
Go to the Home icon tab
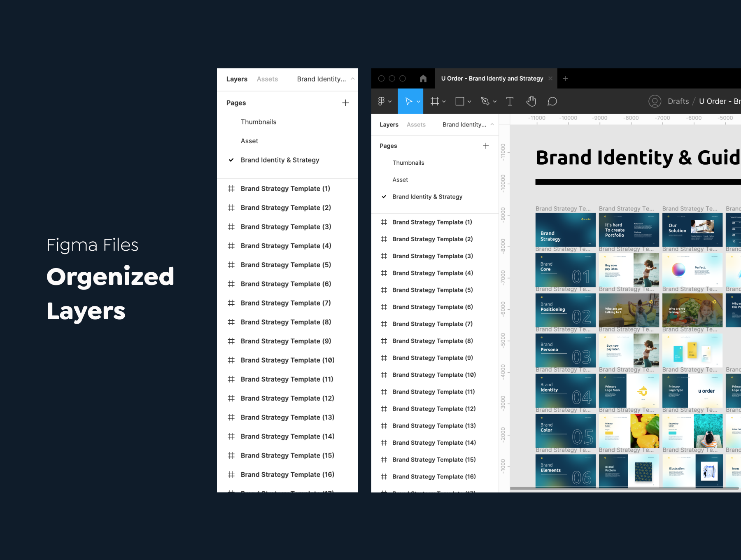pos(423,79)
